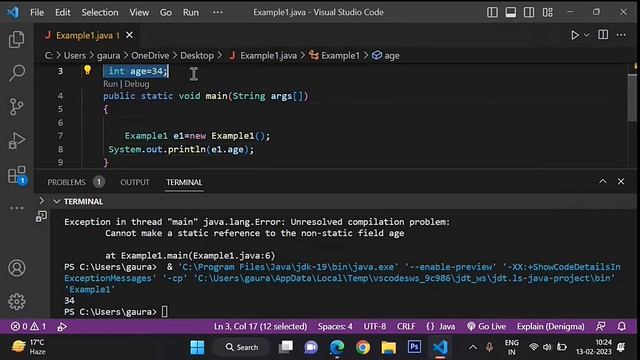This screenshot has height=360, width=640.
Task: Open Google Chrome from taskbar
Action: (362, 347)
